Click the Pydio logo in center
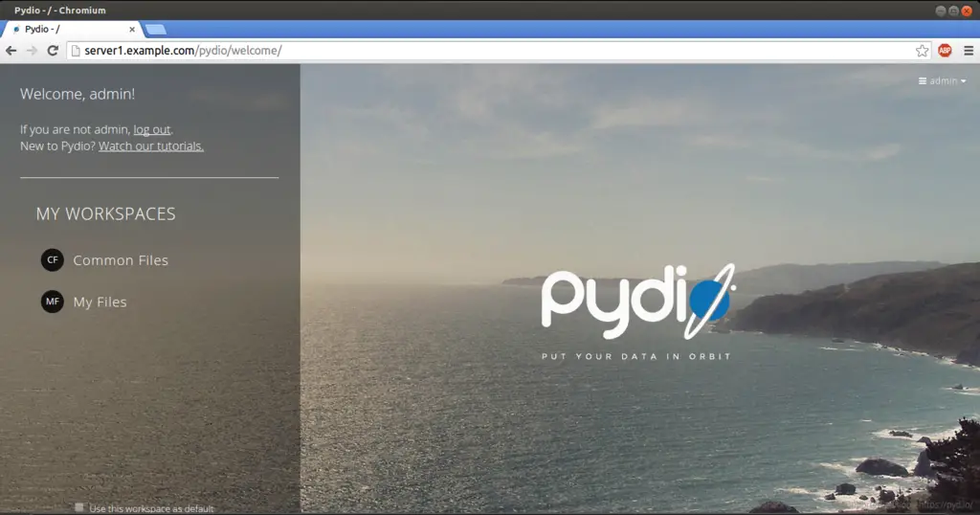980x515 pixels. (x=636, y=302)
